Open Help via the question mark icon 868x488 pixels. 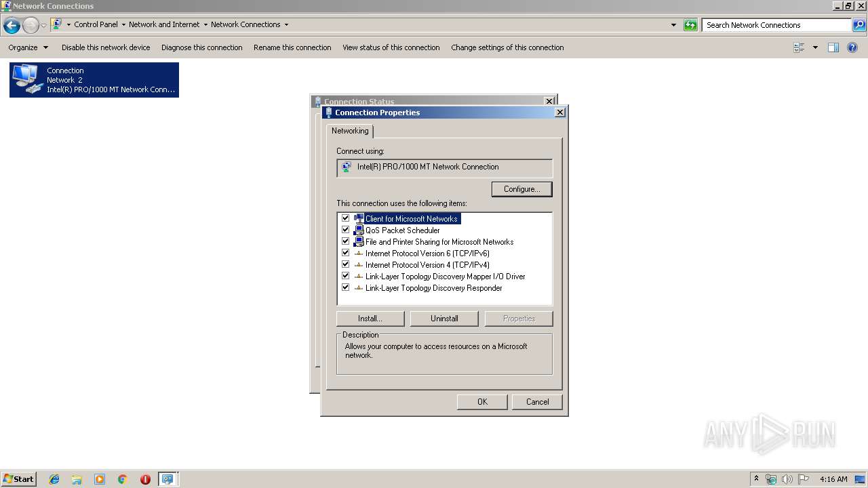tap(853, 47)
